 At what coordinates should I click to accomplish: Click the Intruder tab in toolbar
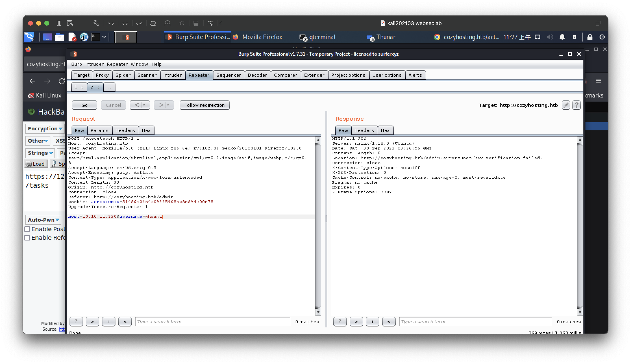172,75
